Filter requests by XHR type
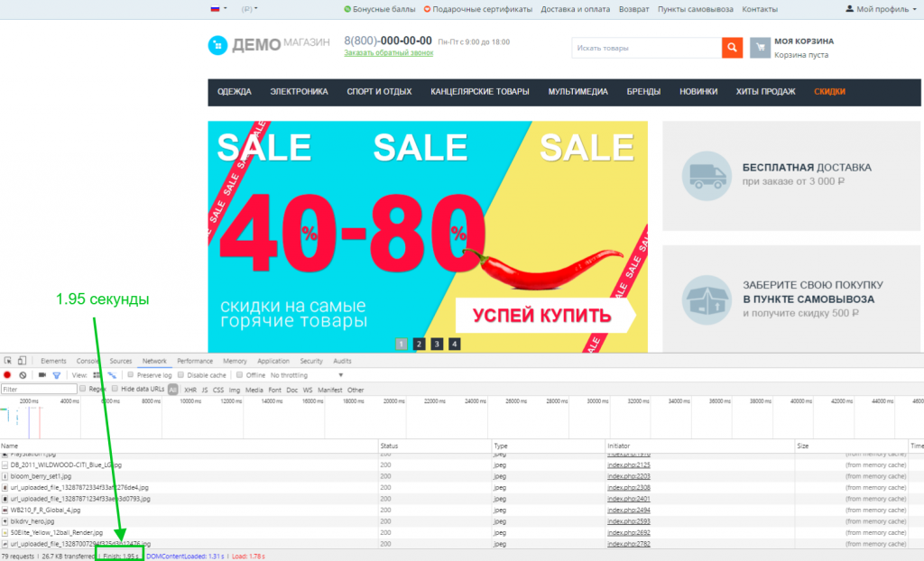924x561 pixels. click(x=190, y=391)
